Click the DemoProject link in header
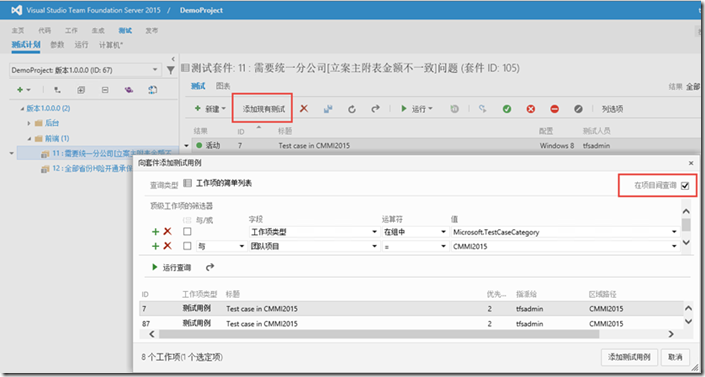Viewport: 705px width, 377px height. [x=201, y=10]
